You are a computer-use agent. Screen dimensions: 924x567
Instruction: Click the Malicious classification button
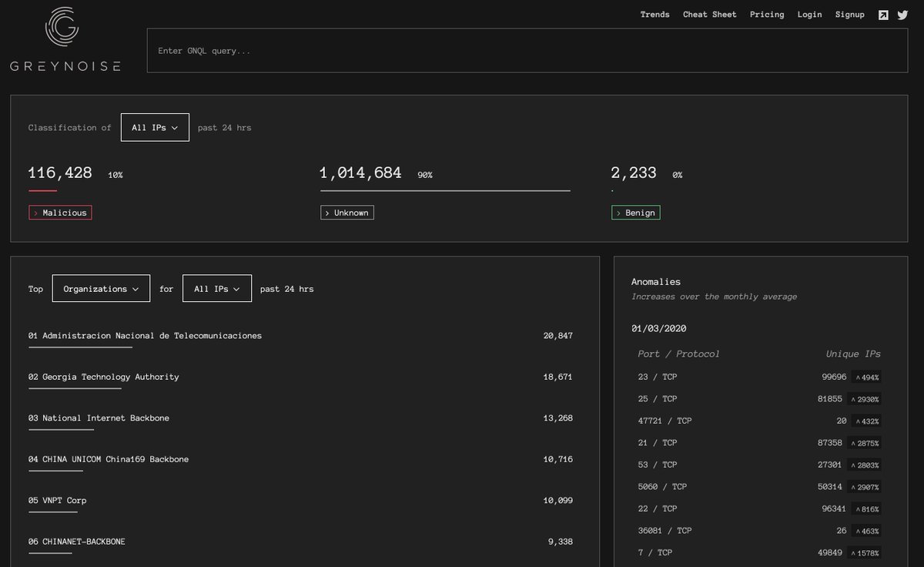(x=60, y=213)
